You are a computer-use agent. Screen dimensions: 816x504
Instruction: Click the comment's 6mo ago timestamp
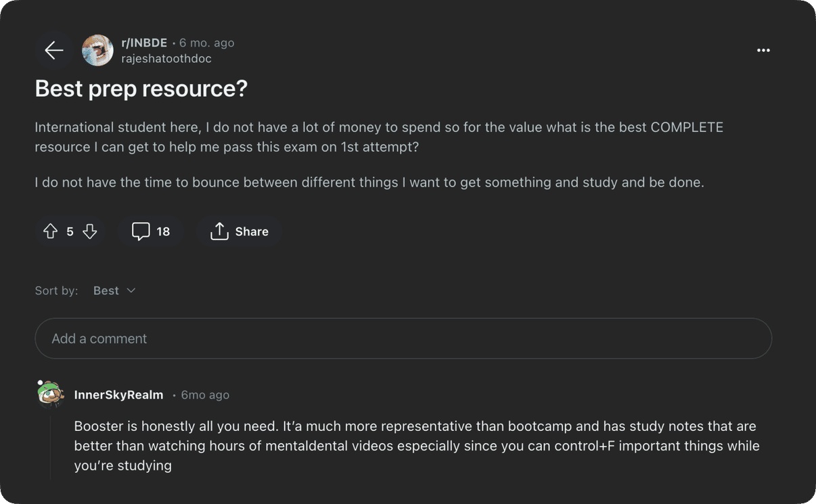(x=205, y=395)
